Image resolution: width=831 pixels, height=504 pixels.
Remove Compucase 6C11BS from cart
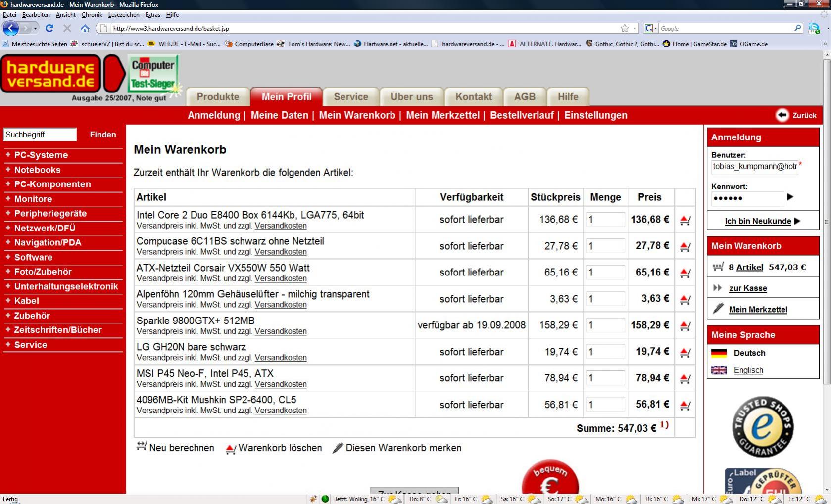click(x=685, y=246)
